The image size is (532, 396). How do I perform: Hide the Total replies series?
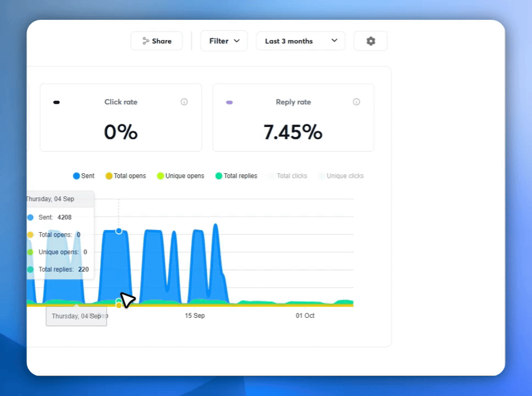[236, 176]
